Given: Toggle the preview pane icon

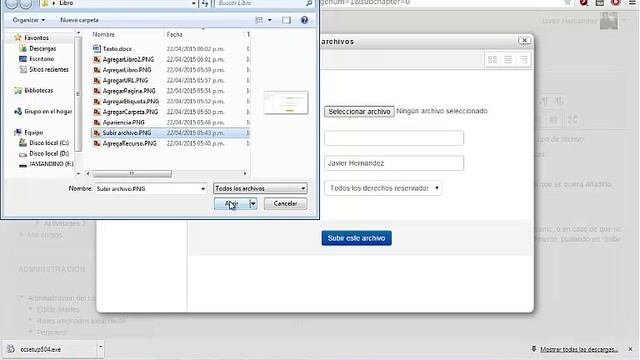Looking at the screenshot, I should (x=287, y=20).
